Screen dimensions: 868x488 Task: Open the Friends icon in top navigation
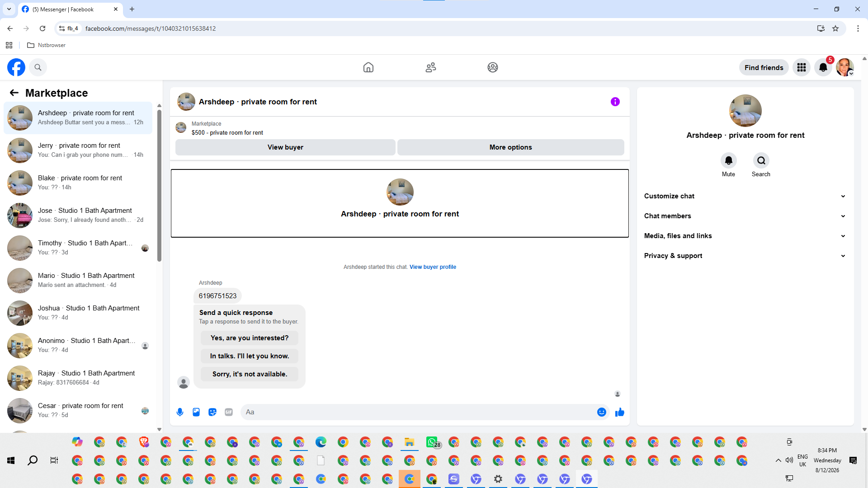click(x=431, y=67)
